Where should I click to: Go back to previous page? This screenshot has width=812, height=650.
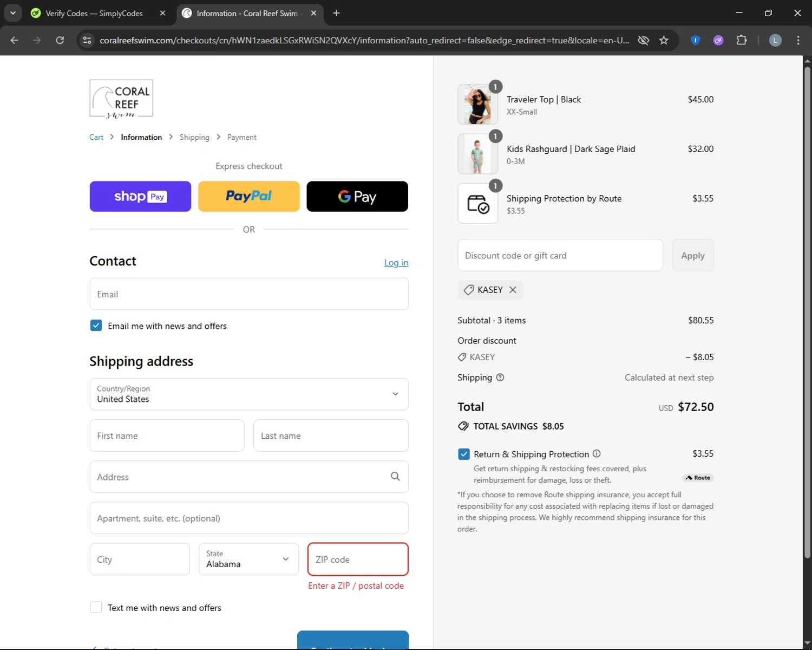coord(15,40)
